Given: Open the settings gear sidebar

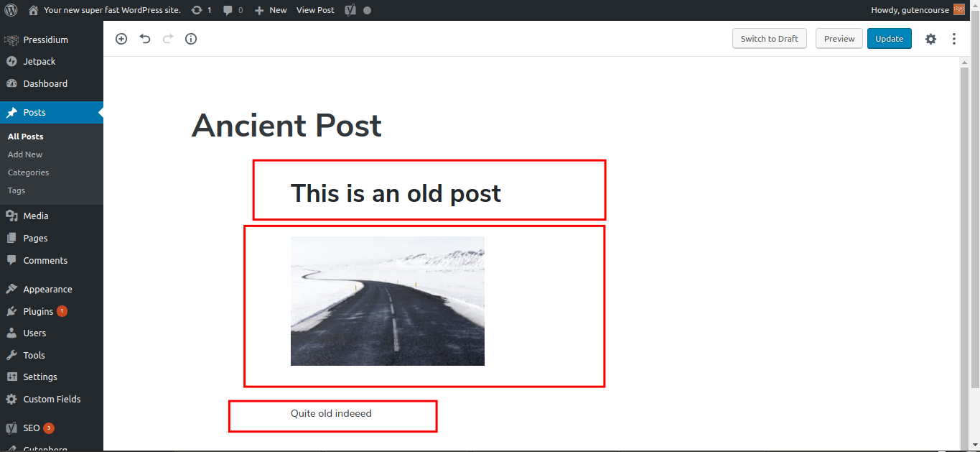Looking at the screenshot, I should point(930,39).
